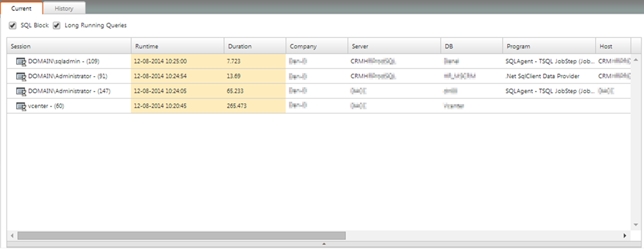Click duration value 13.69

point(233,76)
